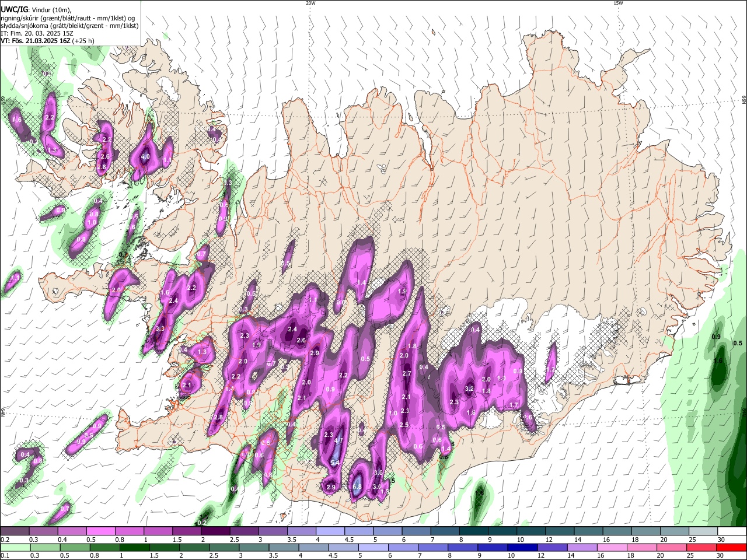Select the 'rigning/skúrir' rain legend line
The width and height of the screenshot is (747, 560).
68,18
